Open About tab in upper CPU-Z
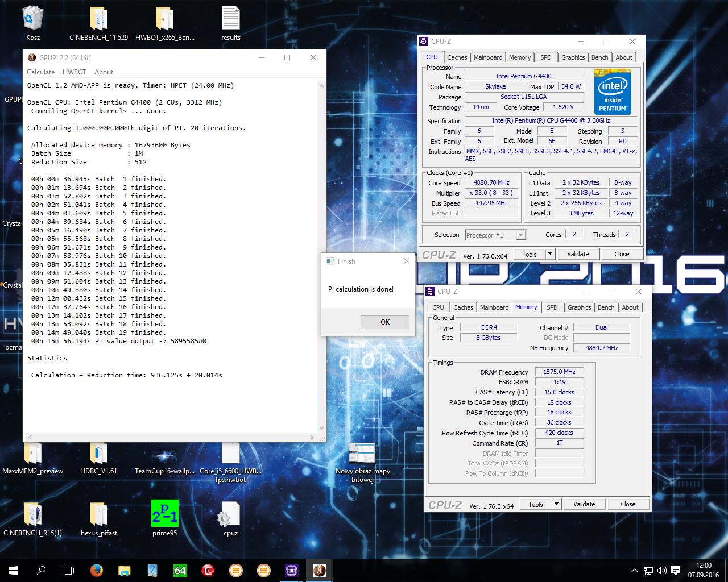The image size is (728, 582). (624, 57)
